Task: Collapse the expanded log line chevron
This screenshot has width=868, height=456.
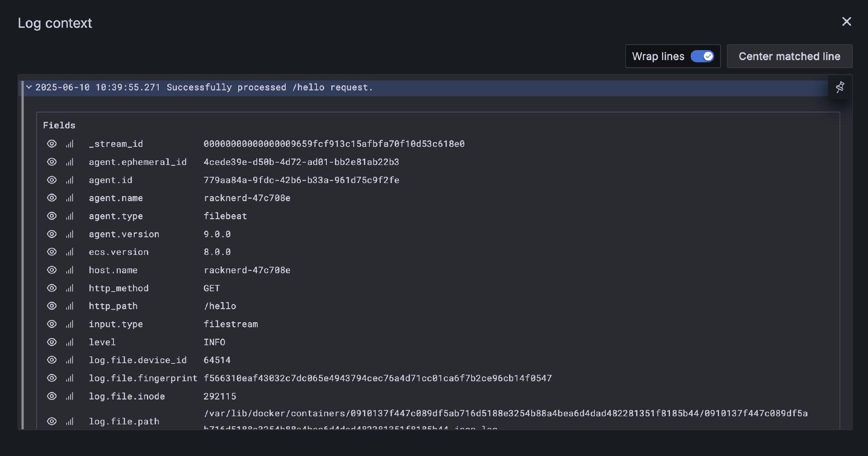Action: tap(29, 87)
